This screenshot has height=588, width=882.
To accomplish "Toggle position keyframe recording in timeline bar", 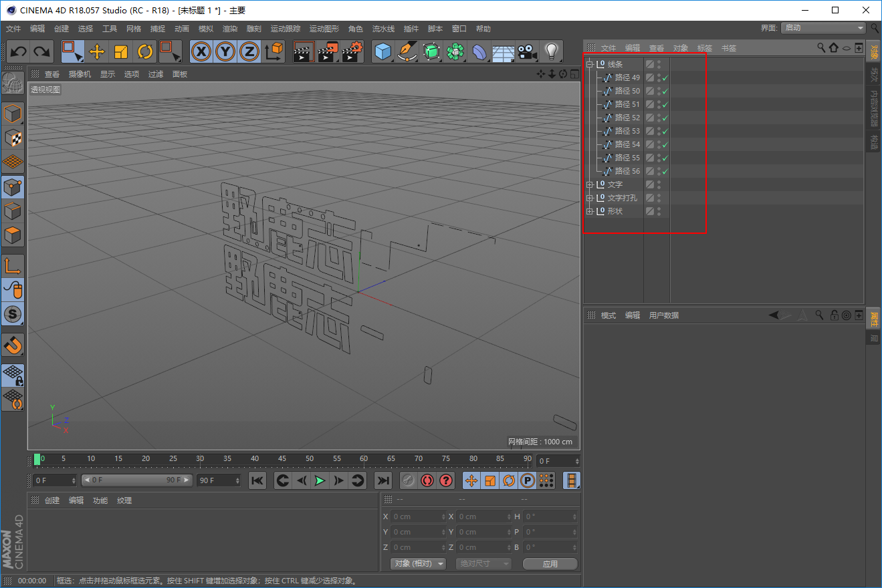I will [471, 480].
